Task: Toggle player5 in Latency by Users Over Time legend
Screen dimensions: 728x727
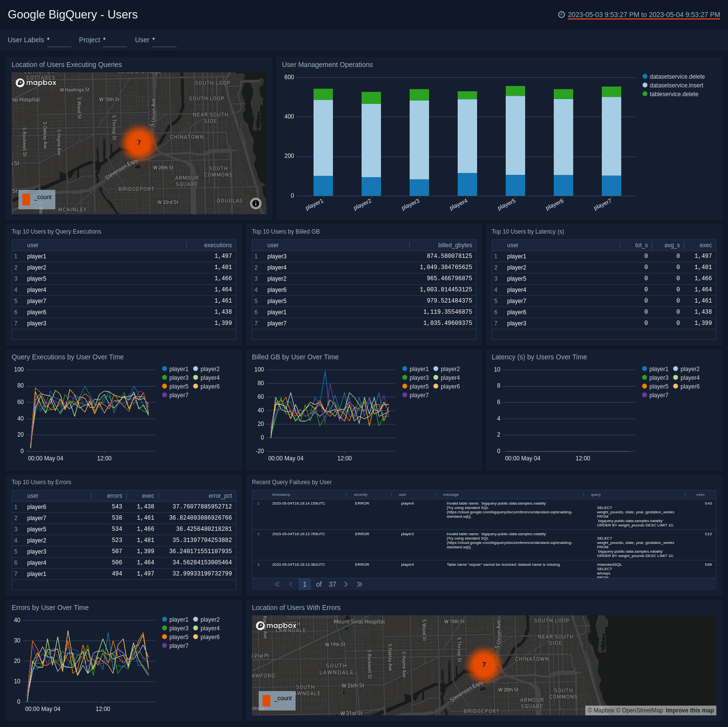Action: [x=655, y=387]
